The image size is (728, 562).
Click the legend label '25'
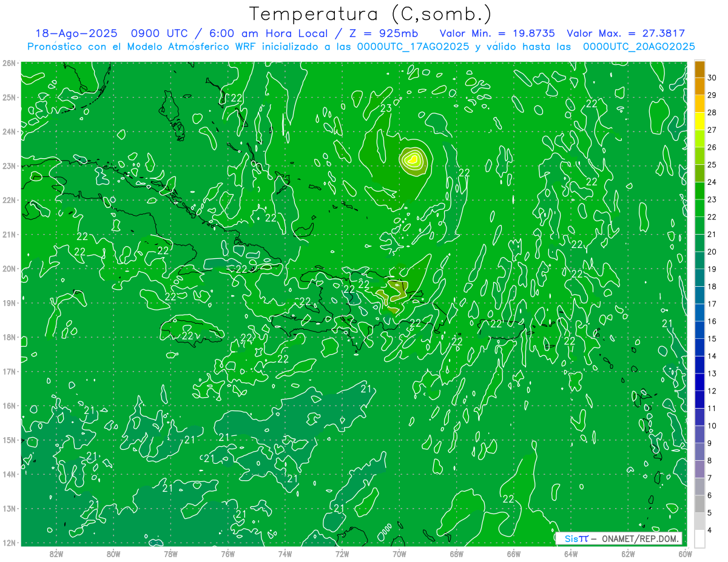(x=712, y=165)
